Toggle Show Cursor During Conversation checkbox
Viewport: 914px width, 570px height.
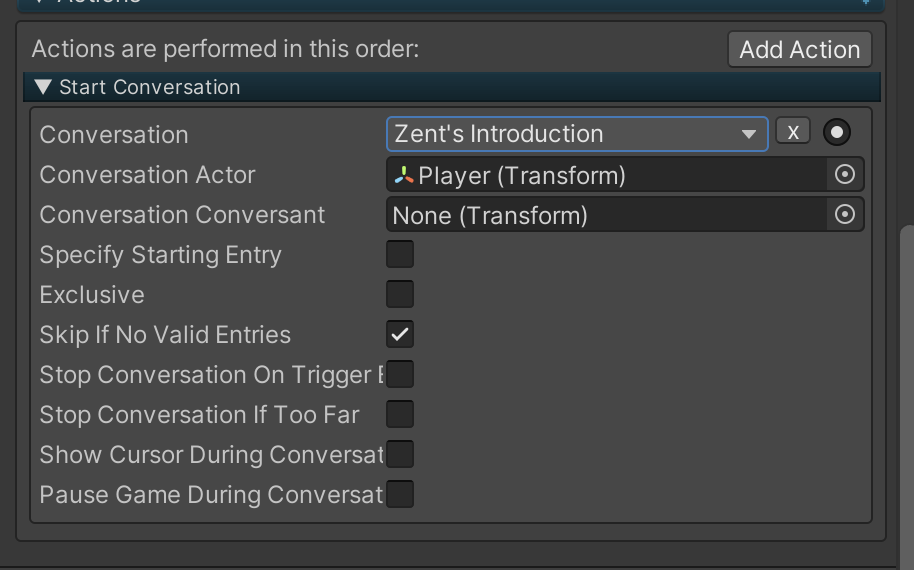point(400,454)
